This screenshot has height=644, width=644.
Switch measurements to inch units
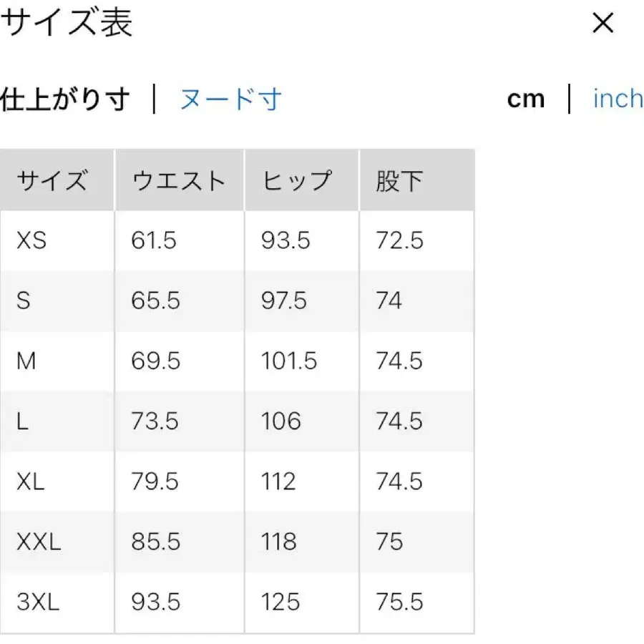[617, 99]
